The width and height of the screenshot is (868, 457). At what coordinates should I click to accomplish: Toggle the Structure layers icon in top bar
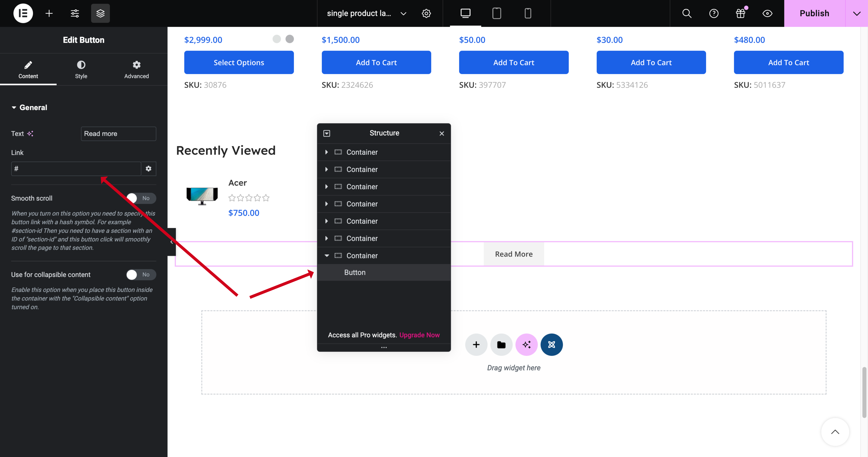(100, 13)
